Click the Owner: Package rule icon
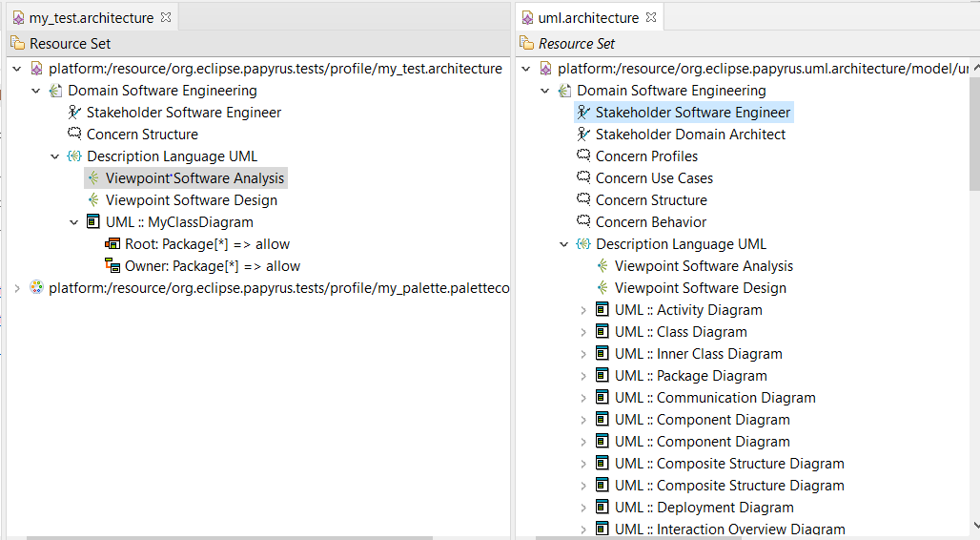 click(112, 265)
